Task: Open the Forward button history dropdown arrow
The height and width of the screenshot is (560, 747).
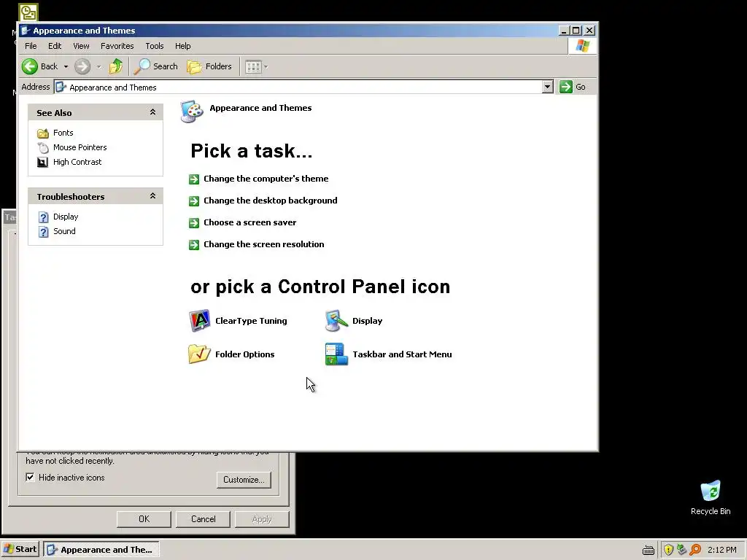Action: point(98,66)
